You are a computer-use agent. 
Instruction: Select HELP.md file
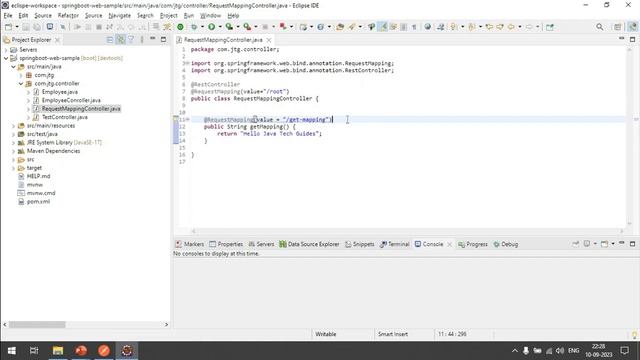coord(38,176)
